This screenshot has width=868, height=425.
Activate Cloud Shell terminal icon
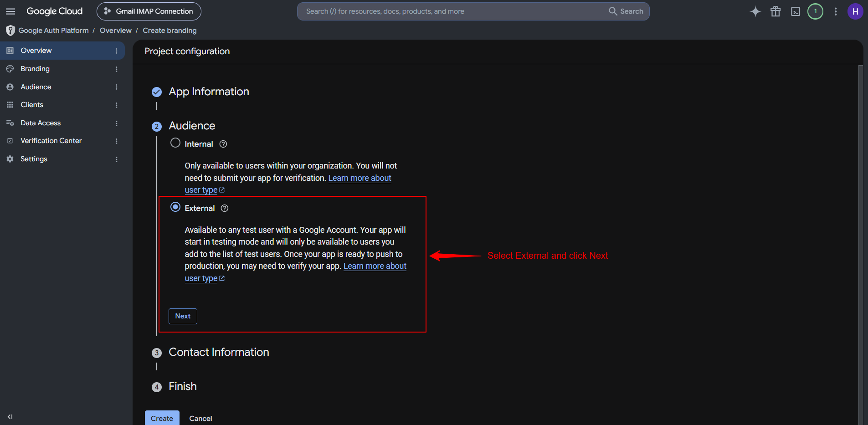point(796,11)
